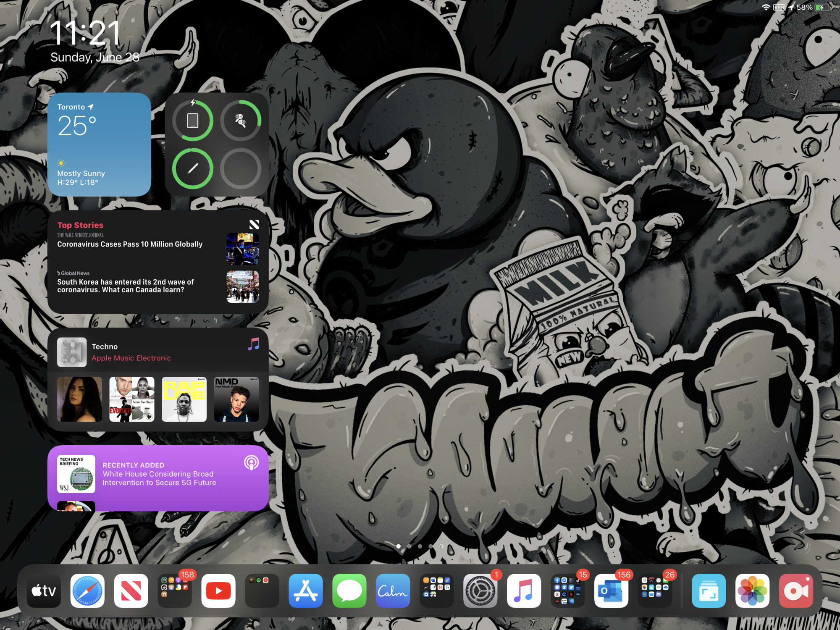Image resolution: width=840 pixels, height=630 pixels.
Task: Launch Safari from the dock
Action: coord(87,591)
